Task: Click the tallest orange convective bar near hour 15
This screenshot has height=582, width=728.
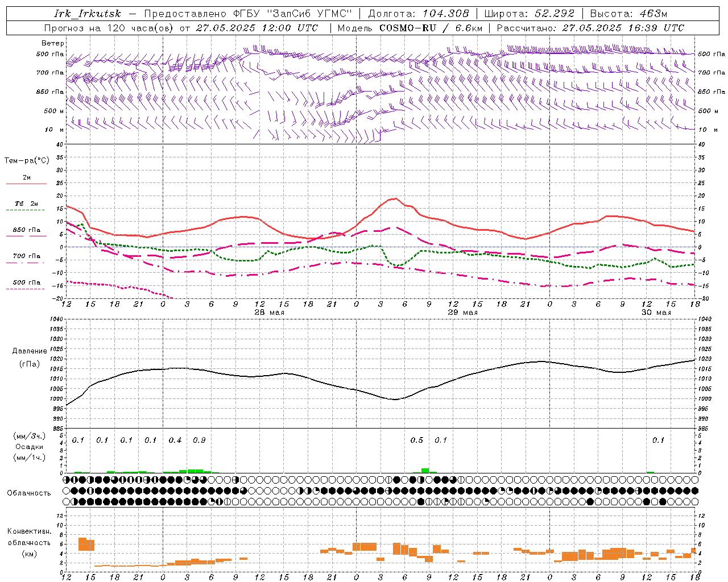Action: (82, 544)
